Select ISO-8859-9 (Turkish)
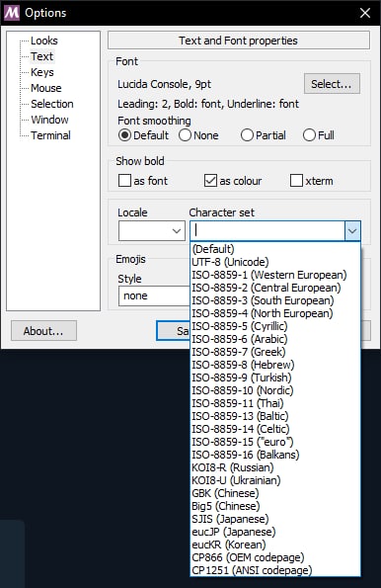This screenshot has width=381, height=588. 275,378
